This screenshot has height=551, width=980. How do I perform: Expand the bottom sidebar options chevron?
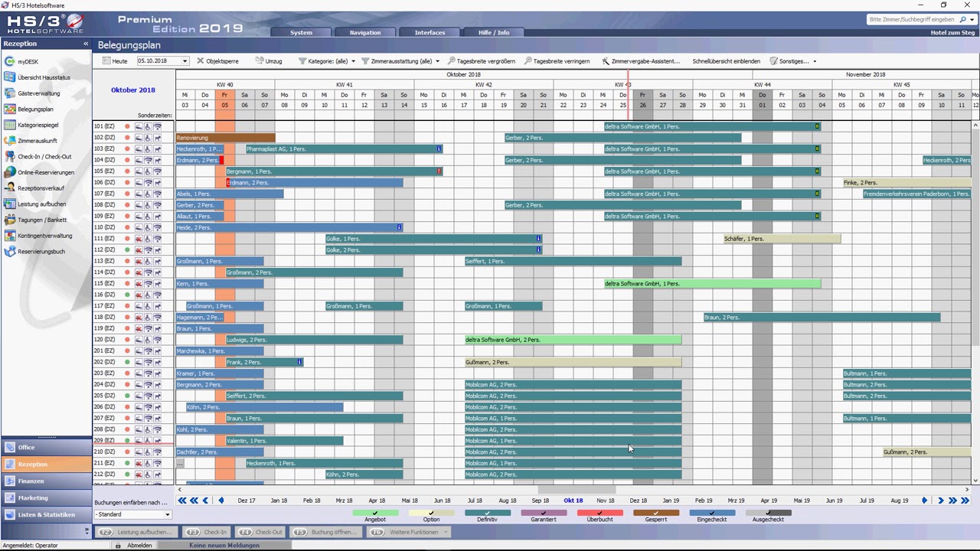(x=87, y=530)
